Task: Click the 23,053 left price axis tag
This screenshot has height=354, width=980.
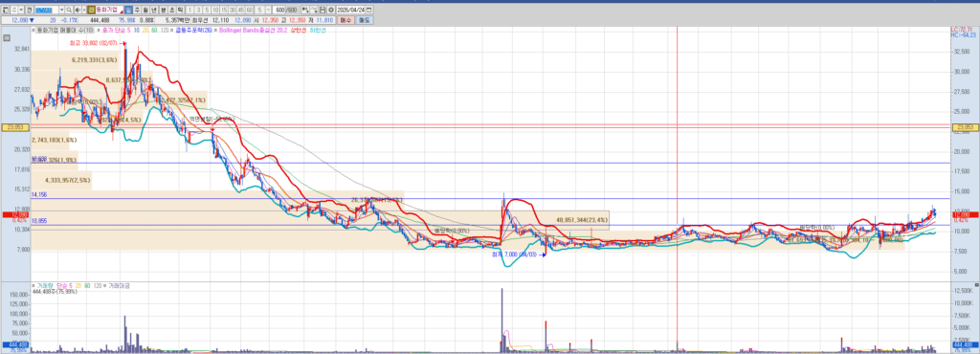Action: pyautogui.click(x=14, y=127)
